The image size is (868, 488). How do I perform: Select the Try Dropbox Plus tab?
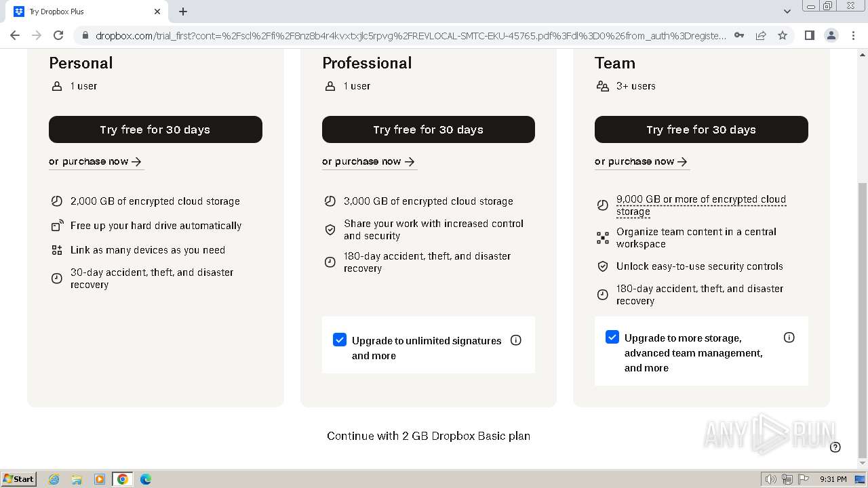[x=81, y=12]
